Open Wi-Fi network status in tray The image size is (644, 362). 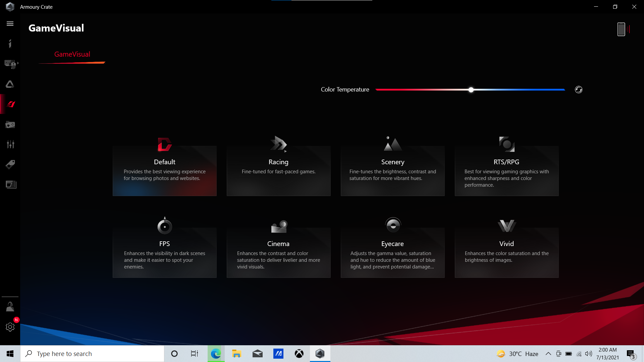click(x=579, y=354)
